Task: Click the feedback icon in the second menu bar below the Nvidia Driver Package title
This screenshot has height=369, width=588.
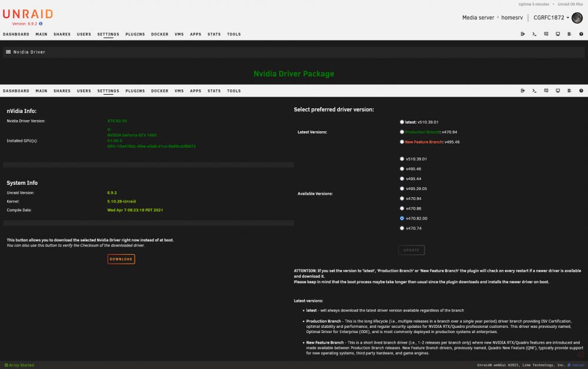Action: 546,91
